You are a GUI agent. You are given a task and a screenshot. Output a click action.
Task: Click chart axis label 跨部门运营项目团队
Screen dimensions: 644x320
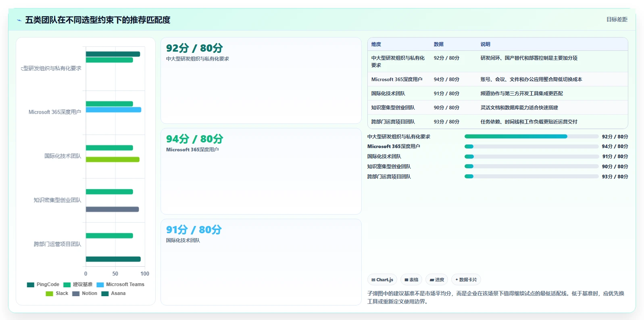point(57,244)
